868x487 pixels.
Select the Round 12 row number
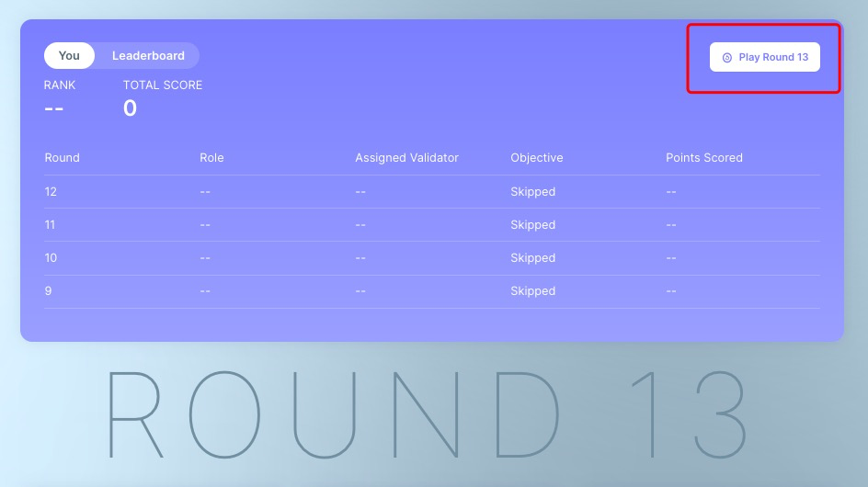coord(51,192)
